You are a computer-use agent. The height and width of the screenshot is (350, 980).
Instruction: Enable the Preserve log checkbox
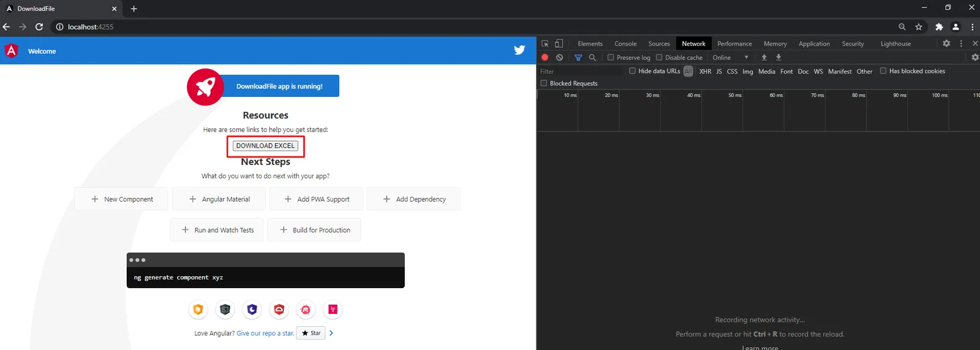point(611,57)
